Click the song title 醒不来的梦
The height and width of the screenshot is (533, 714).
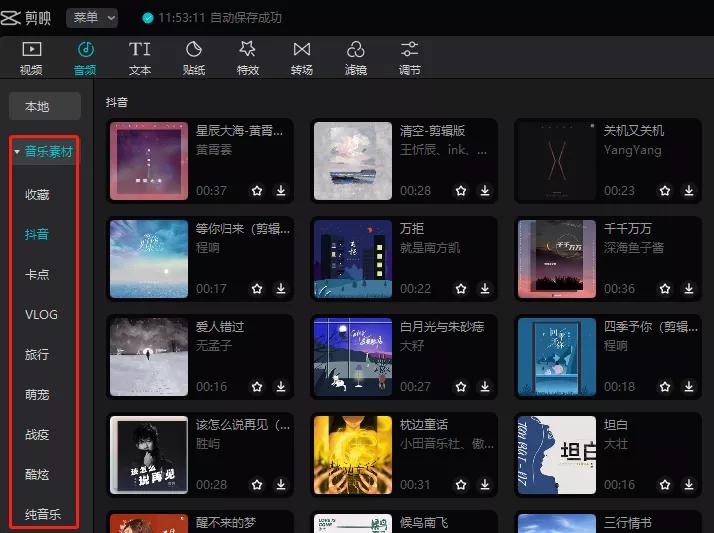click(226, 523)
